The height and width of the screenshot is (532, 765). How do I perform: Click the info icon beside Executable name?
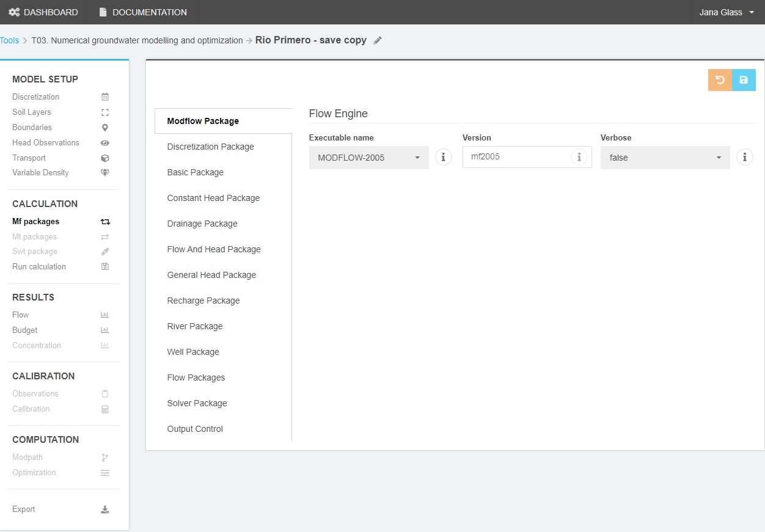point(443,157)
